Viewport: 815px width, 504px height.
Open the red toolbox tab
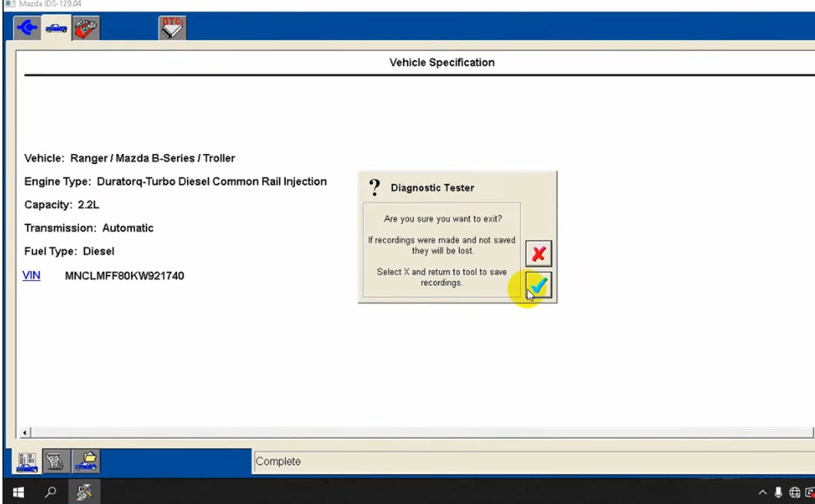tap(86, 27)
